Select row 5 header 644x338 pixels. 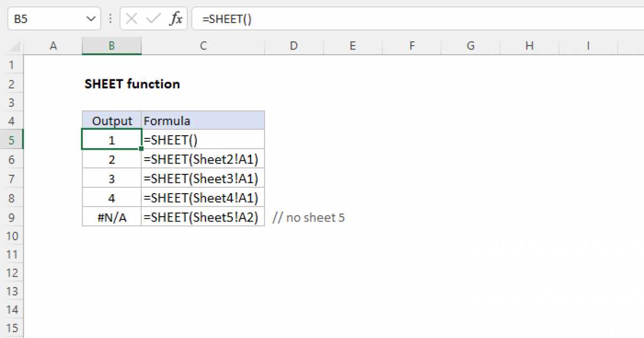12,139
